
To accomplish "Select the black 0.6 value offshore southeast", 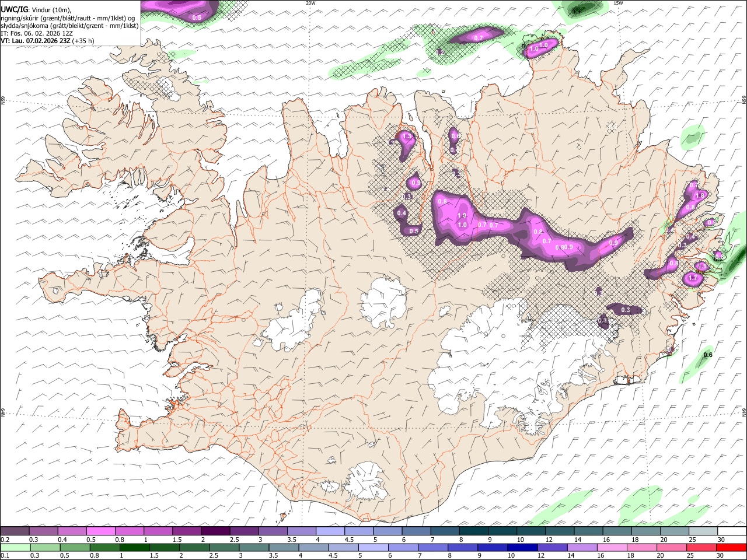I will (x=708, y=355).
